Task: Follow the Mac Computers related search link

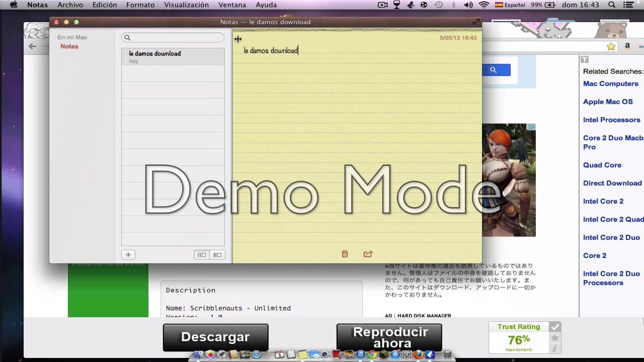Action: (610, 83)
